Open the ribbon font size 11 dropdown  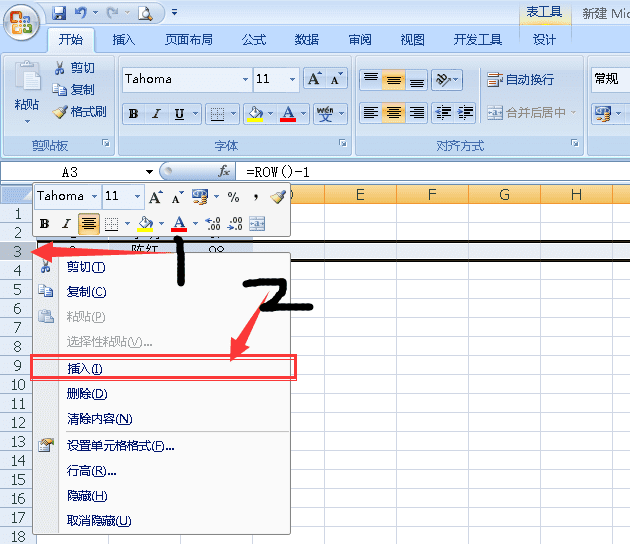pos(292,79)
